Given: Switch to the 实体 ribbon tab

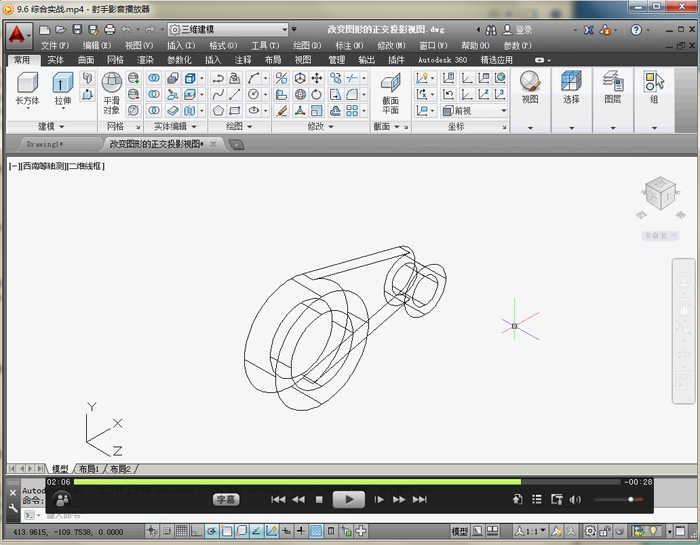Looking at the screenshot, I should coord(55,60).
